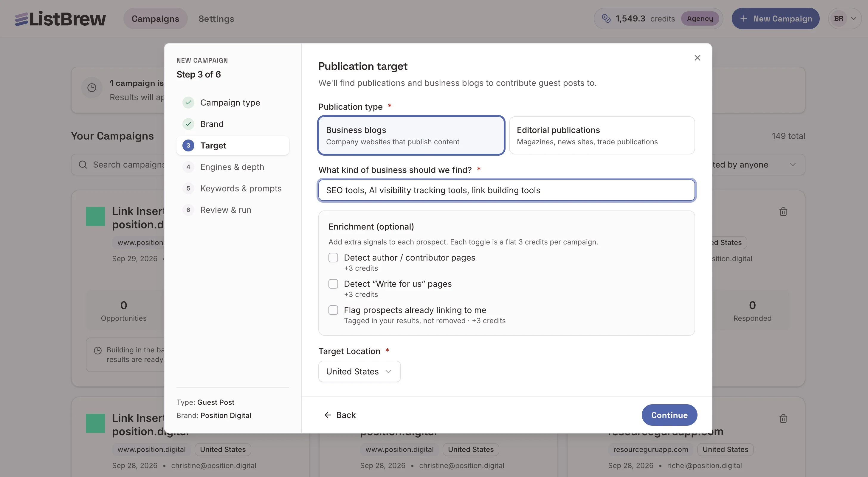The image size is (868, 477).
Task: Open the BR account menu chevron
Action: (853, 18)
